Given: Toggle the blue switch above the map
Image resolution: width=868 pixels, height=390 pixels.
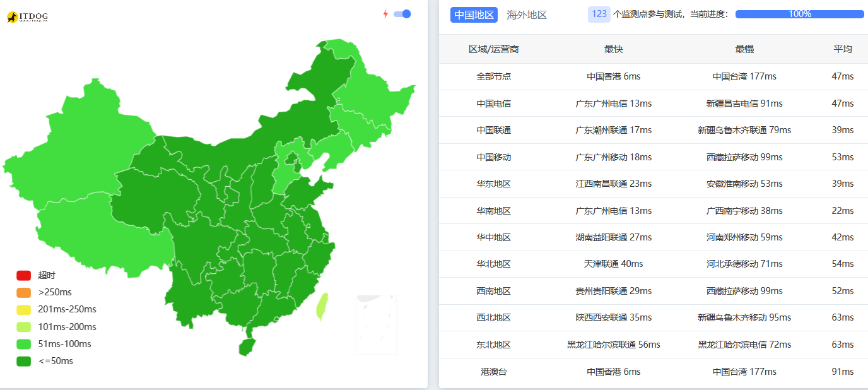Looking at the screenshot, I should 402,14.
